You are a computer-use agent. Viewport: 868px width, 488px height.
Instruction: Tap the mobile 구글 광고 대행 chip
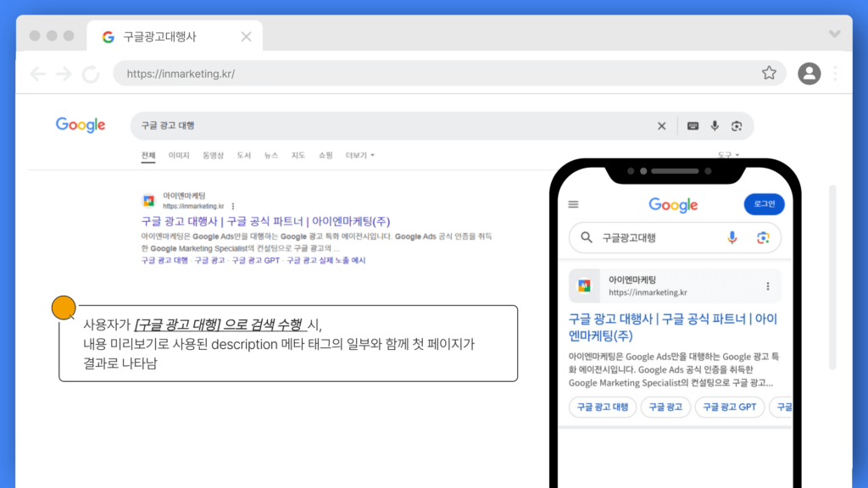pos(603,408)
